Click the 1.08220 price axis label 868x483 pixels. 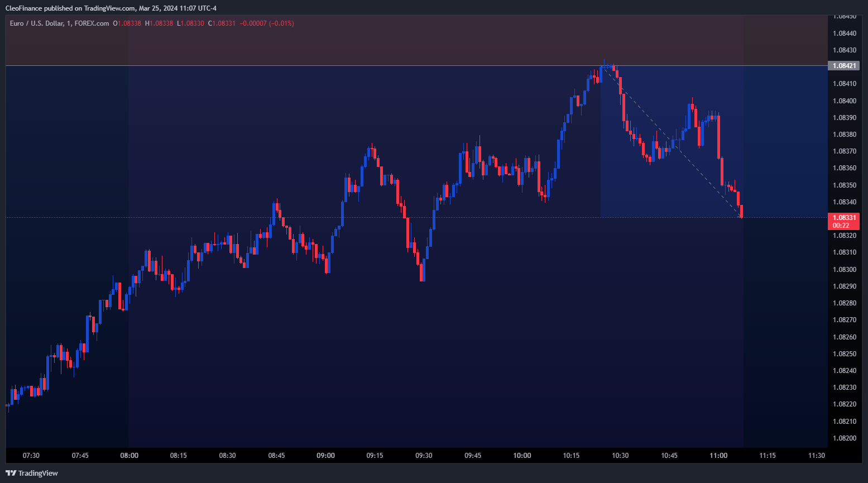coord(844,404)
